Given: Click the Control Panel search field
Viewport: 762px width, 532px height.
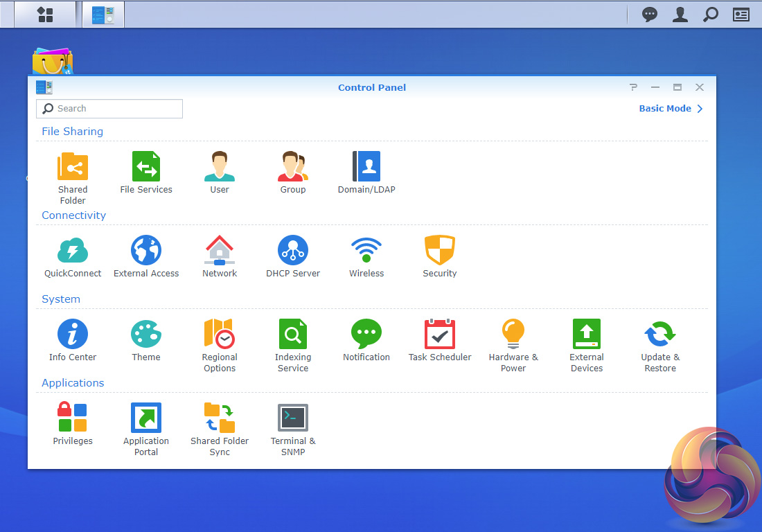Looking at the screenshot, I should (109, 108).
